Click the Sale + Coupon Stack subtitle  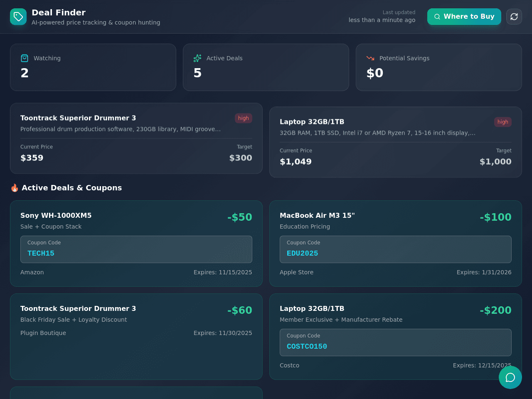coord(51,227)
